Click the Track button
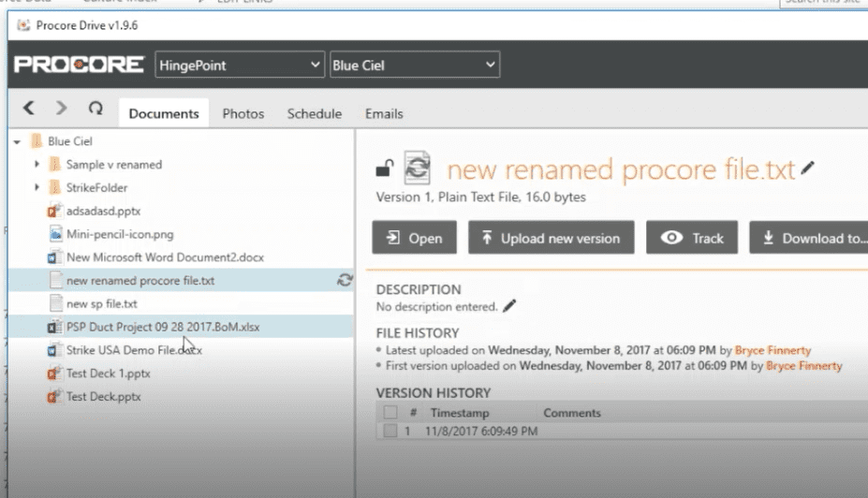Image resolution: width=868 pixels, height=498 pixels. coord(692,238)
